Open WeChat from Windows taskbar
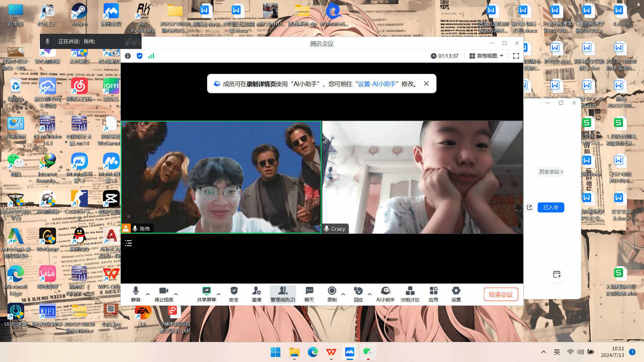Viewport: 644px width, 362px height. click(368, 352)
